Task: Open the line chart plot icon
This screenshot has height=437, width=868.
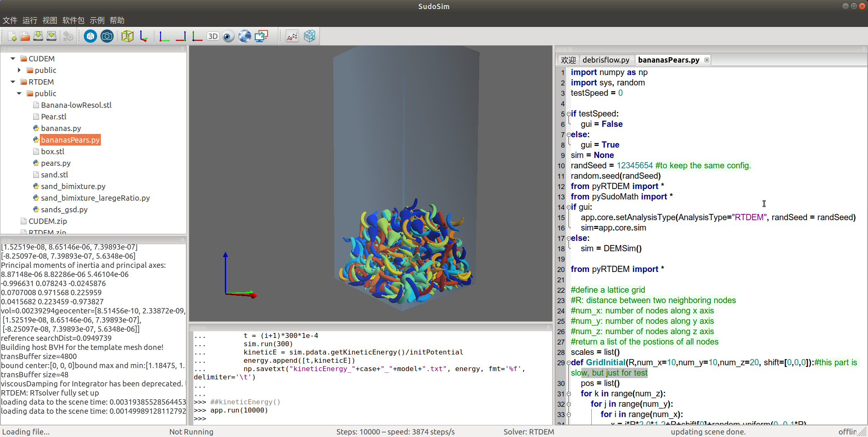Action: [292, 36]
